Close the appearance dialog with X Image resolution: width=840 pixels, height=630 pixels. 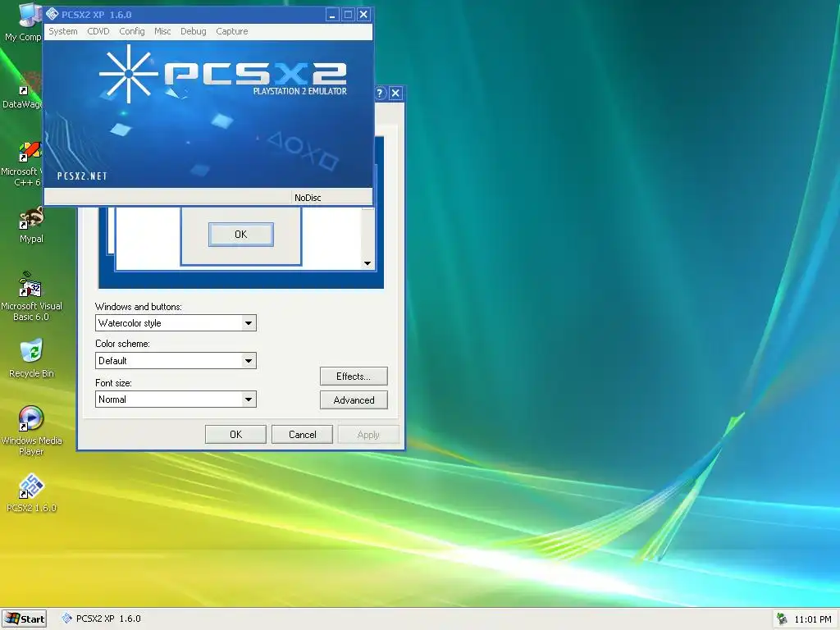pos(395,94)
